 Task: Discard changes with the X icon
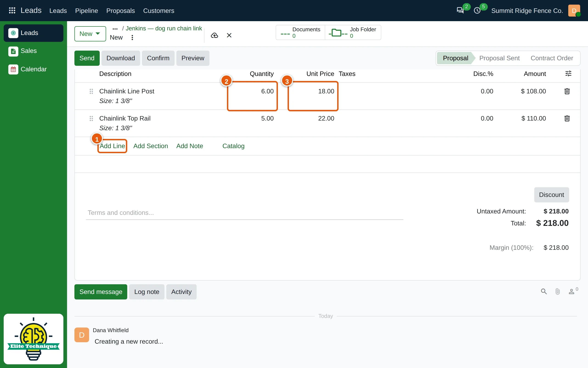229,35
